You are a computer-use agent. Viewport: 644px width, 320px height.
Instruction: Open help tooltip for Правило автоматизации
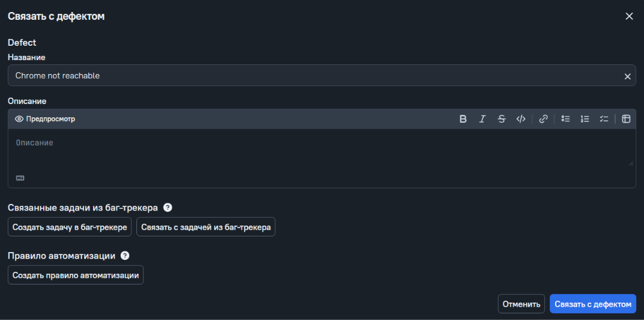pos(125,256)
